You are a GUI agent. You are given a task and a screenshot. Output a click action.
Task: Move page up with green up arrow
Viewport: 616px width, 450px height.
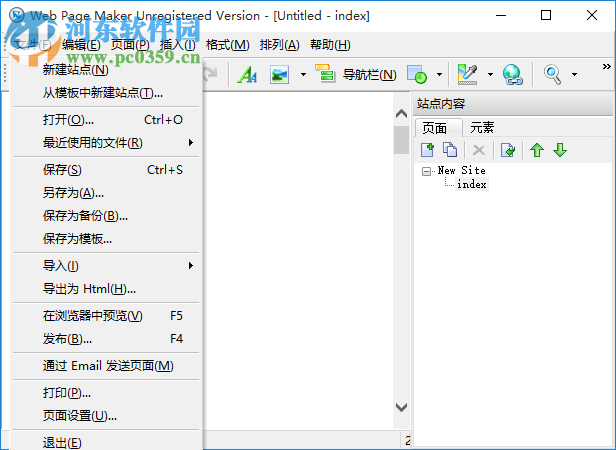pos(537,150)
